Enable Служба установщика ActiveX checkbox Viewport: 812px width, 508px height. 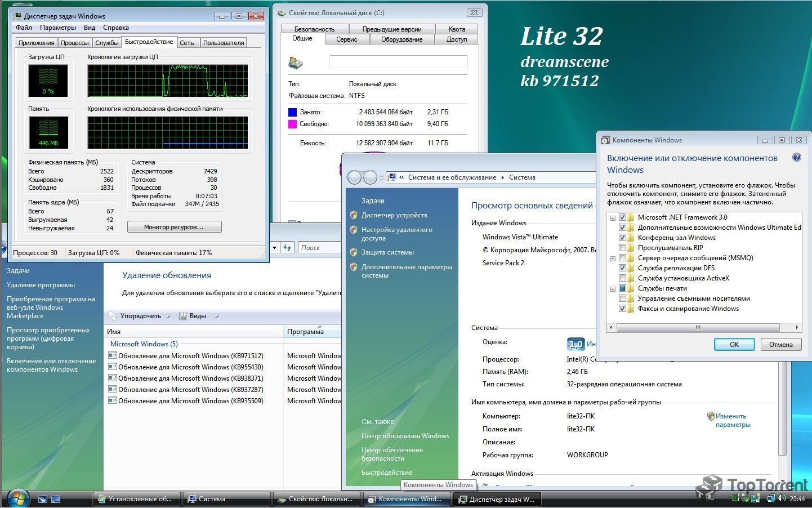pyautogui.click(x=622, y=278)
